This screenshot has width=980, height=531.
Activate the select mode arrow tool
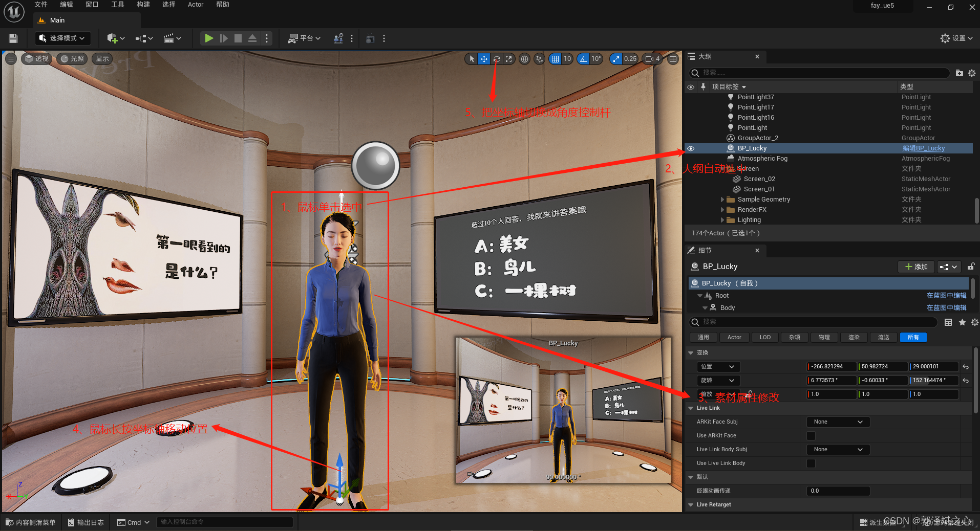472,59
